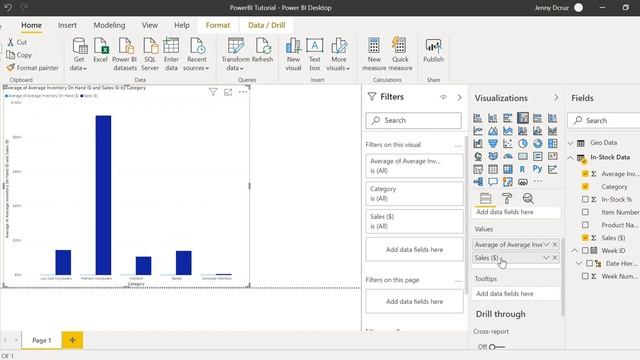Expand the Date Hier... chevron
This screenshot has width=640, height=360.
tap(579, 263)
